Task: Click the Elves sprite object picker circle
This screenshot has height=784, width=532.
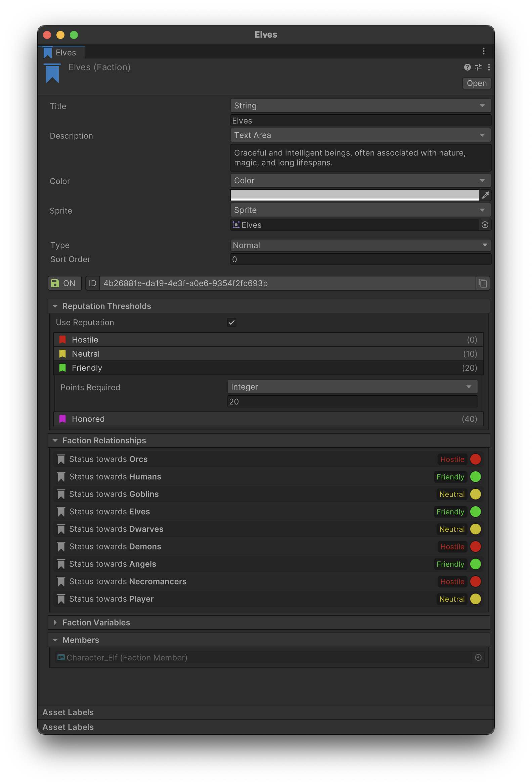Action: point(484,225)
